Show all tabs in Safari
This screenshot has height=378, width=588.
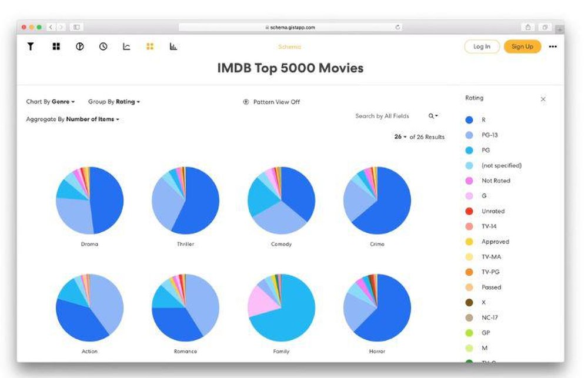coord(545,27)
